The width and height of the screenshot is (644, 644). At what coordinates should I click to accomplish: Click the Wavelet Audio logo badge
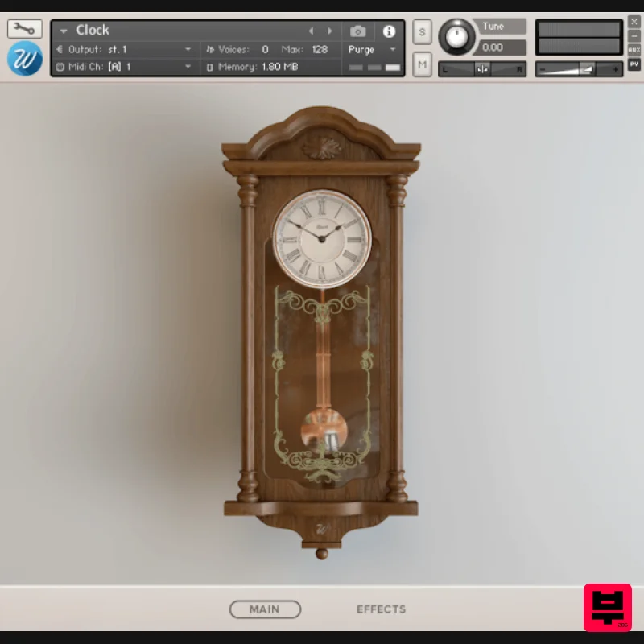(24, 56)
